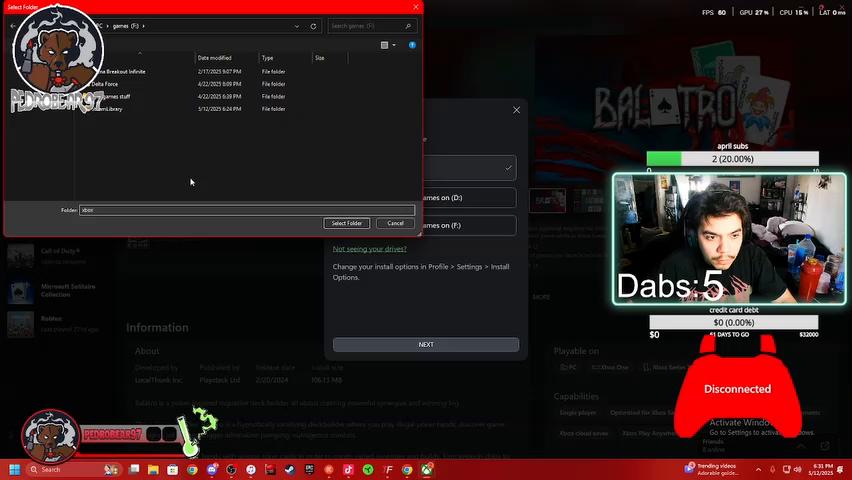Image resolution: width=852 pixels, height=480 pixels.
Task: Select the Arena Breakout Infinite folder
Action: [120, 72]
